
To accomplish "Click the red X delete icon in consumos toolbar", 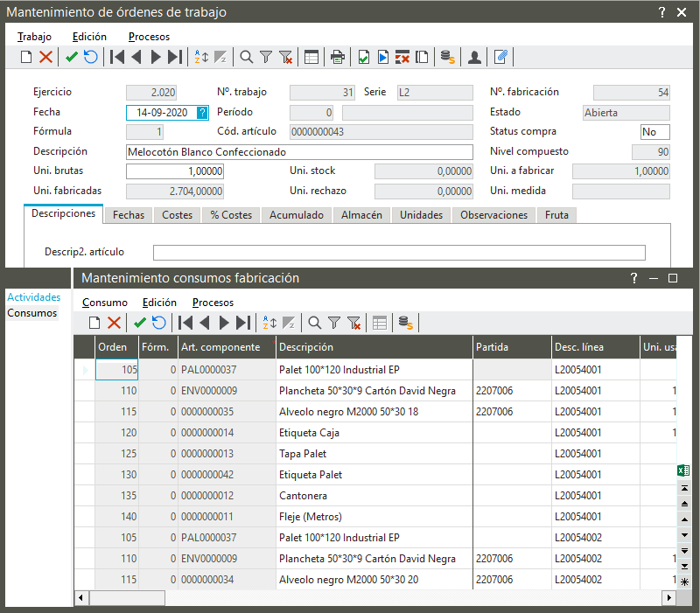I will pos(114,323).
